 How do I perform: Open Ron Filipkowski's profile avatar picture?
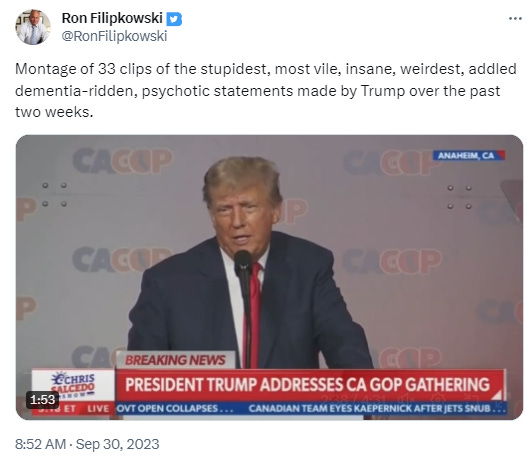[33, 27]
